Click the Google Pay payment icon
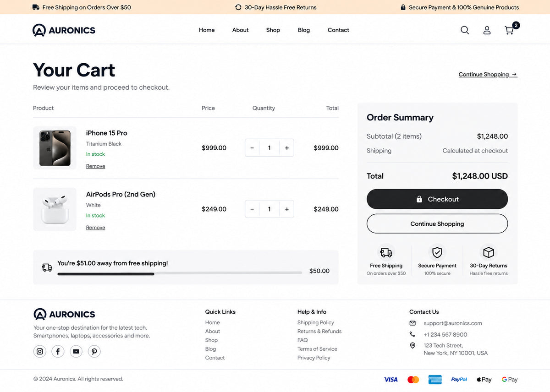The image size is (550, 392). 510,380
